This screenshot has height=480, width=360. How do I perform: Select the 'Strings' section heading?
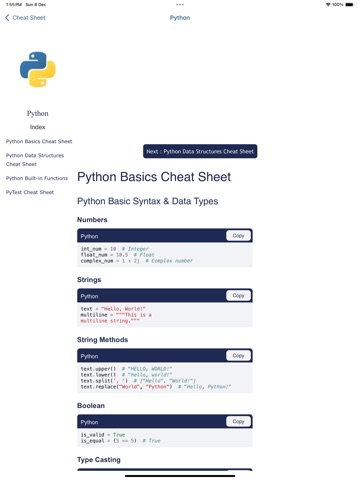point(89,280)
